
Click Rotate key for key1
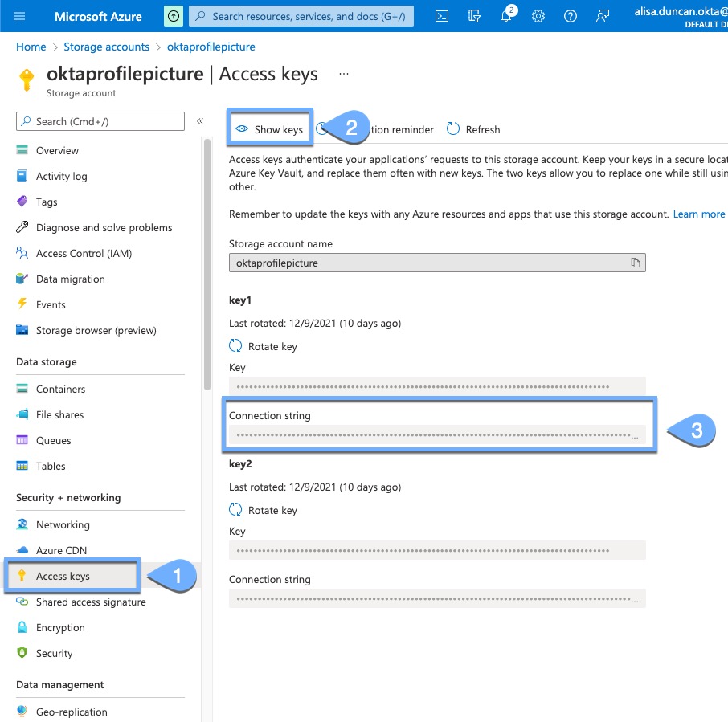[x=264, y=346]
